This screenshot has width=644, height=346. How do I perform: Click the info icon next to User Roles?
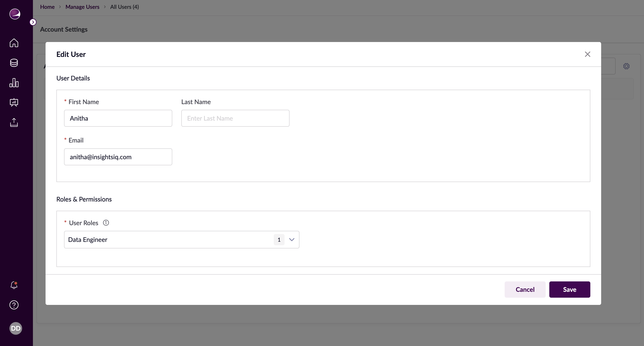point(106,222)
